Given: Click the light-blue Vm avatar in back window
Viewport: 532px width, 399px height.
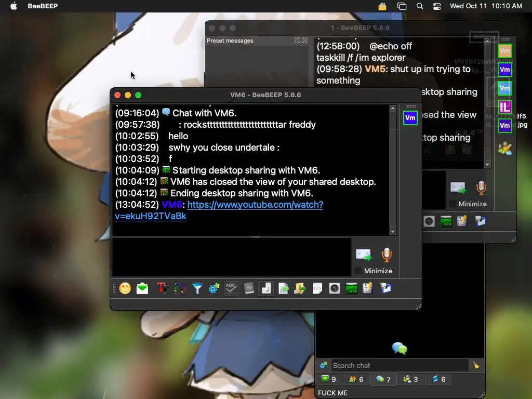Looking at the screenshot, I should click(505, 88).
